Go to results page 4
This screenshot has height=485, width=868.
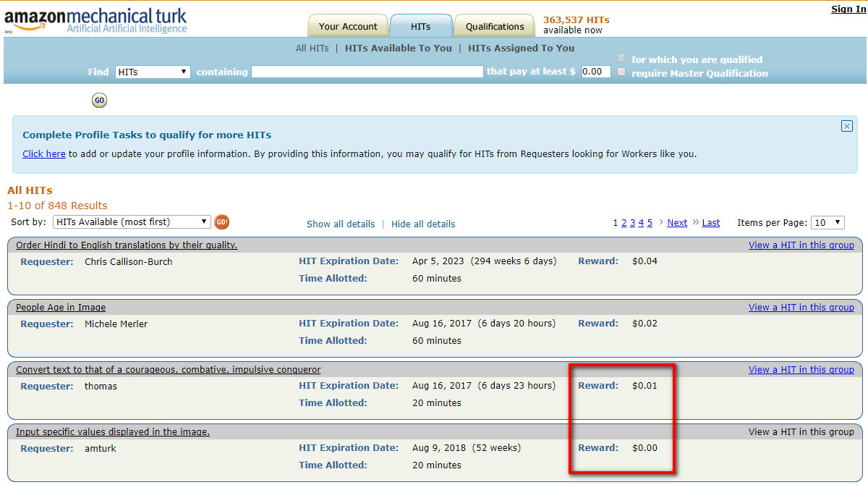[x=641, y=222]
